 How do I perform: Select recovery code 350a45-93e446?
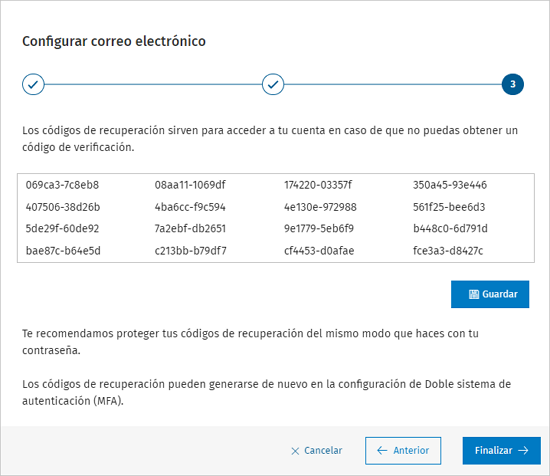pyautogui.click(x=450, y=185)
